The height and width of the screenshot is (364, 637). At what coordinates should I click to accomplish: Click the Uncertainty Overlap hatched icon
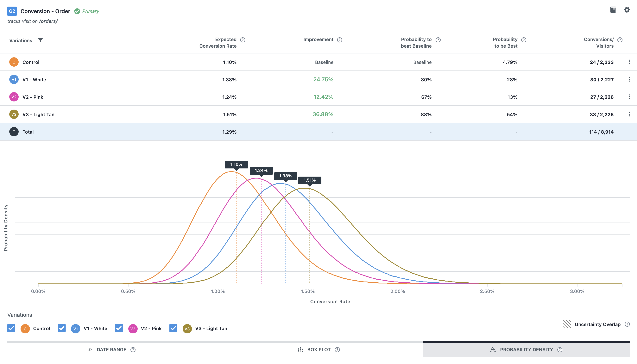point(567,324)
